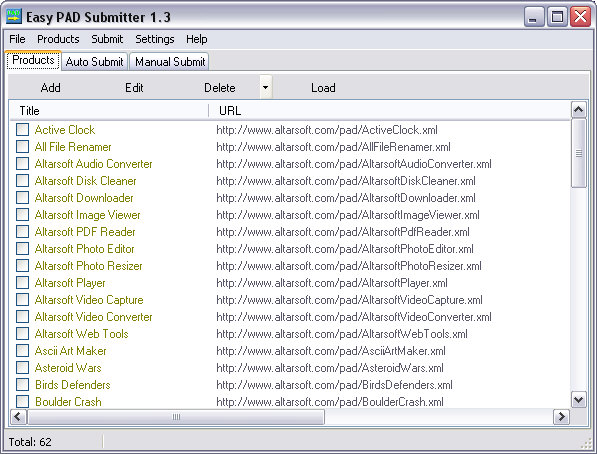Enable the Altarsoft PDF Reader checkbox

coord(22,232)
